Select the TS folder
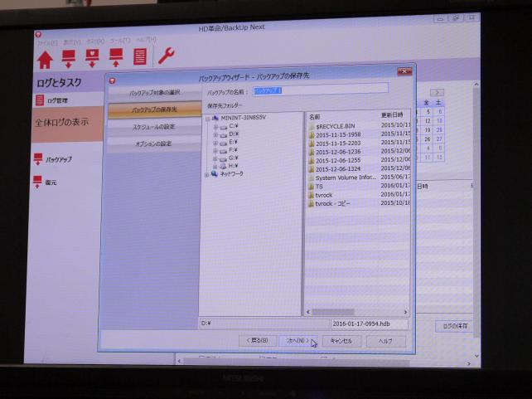 coord(319,187)
